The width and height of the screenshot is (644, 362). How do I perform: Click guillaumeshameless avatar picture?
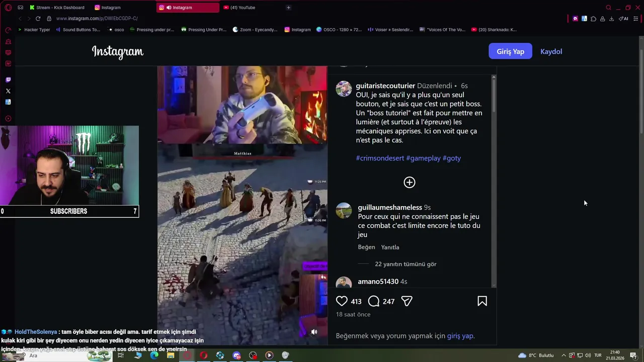coord(344,211)
